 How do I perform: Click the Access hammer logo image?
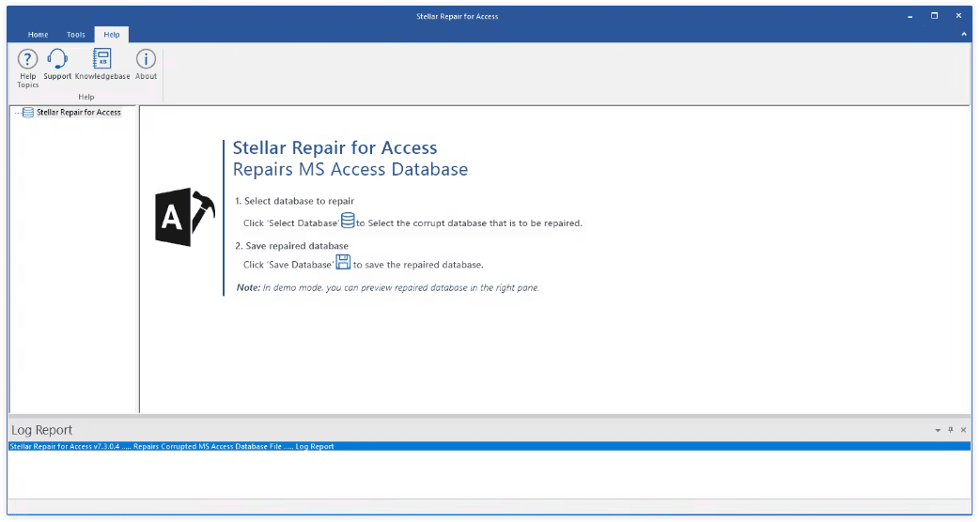pos(185,217)
